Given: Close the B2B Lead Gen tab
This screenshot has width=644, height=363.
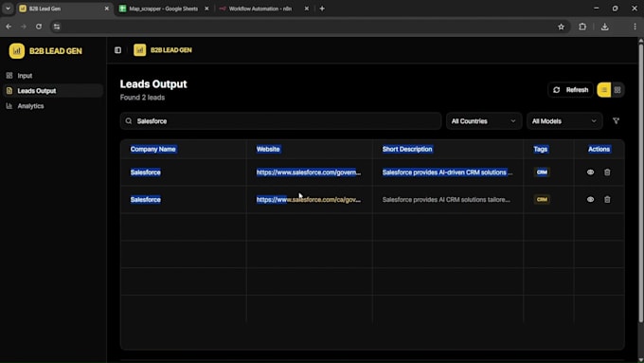Looking at the screenshot, I should 107,9.
